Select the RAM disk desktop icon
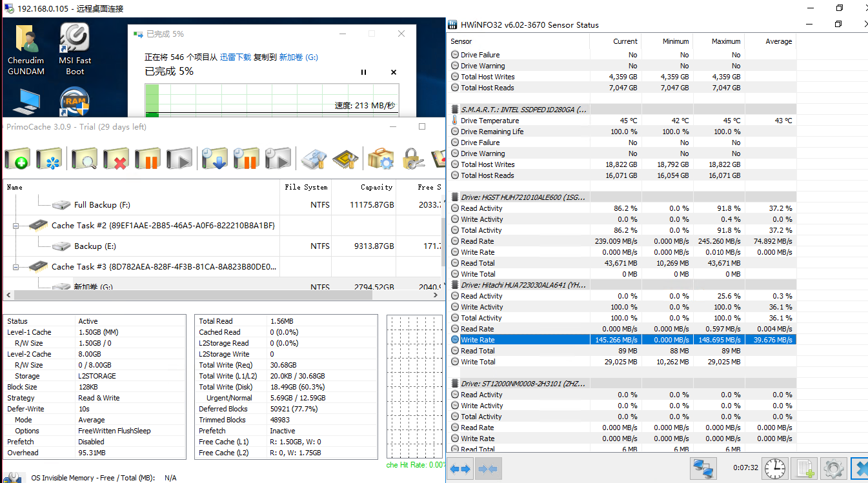The height and width of the screenshot is (483, 868). (x=75, y=102)
